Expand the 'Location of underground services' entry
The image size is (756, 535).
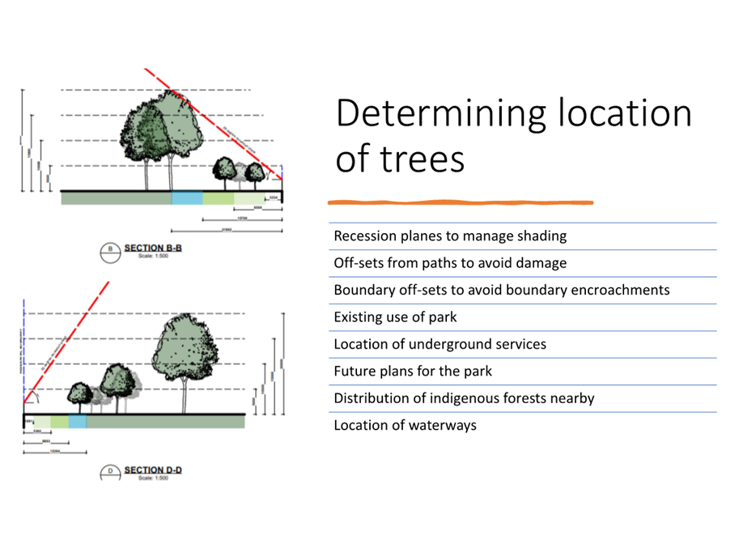pos(440,344)
